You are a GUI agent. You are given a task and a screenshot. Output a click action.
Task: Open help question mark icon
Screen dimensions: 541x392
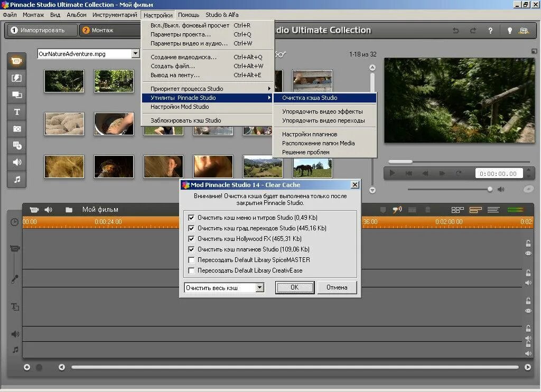click(490, 30)
